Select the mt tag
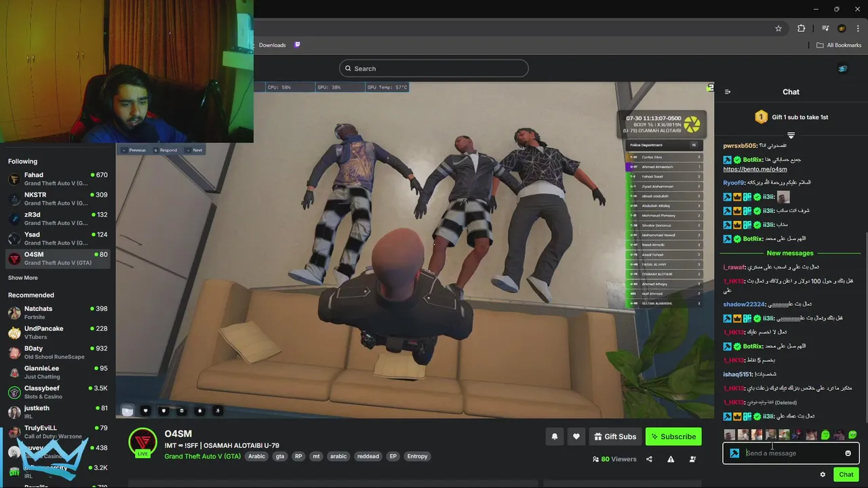 click(x=316, y=456)
